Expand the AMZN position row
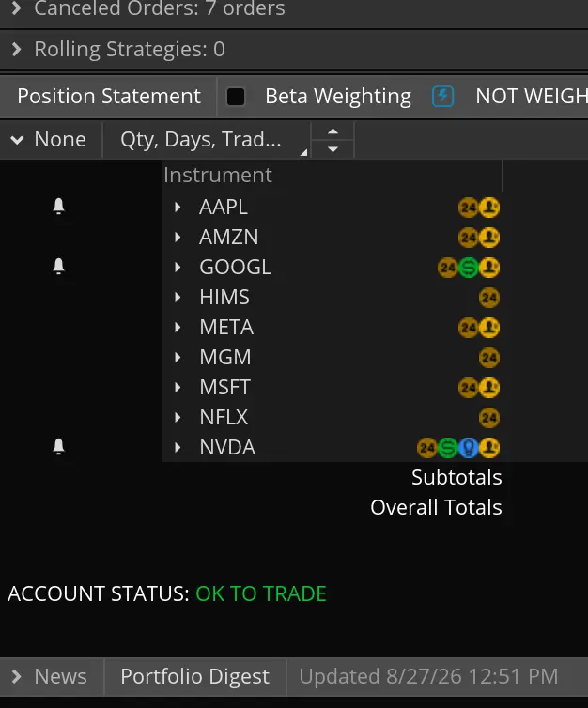Viewport: 588px width, 708px height. [178, 237]
